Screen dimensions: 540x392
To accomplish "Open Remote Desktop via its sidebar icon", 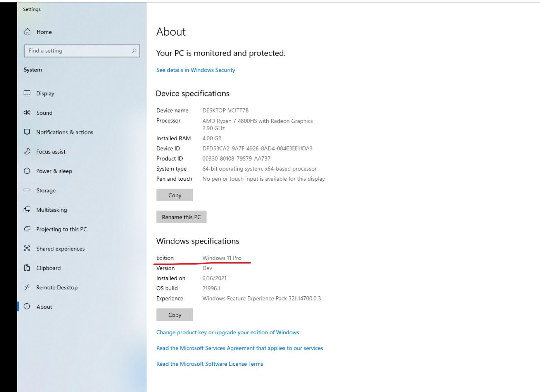I will 27,287.
